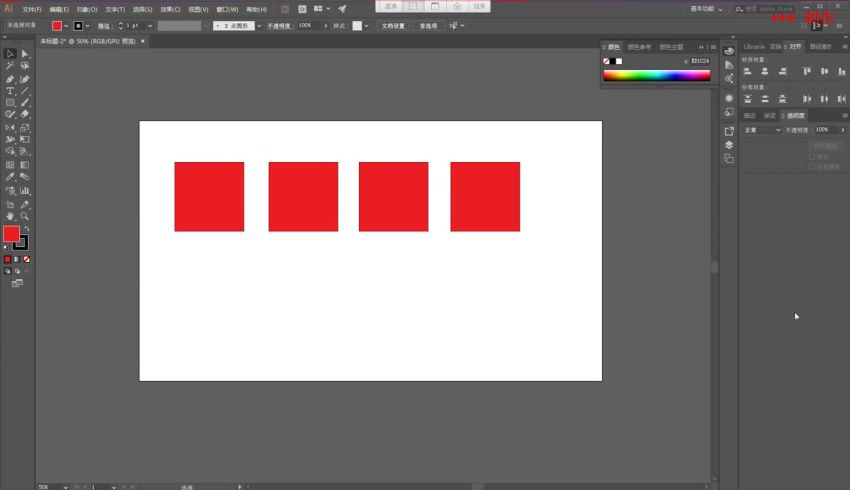The image size is (850, 490).
Task: Open stroke weight dropdown
Action: [150, 26]
